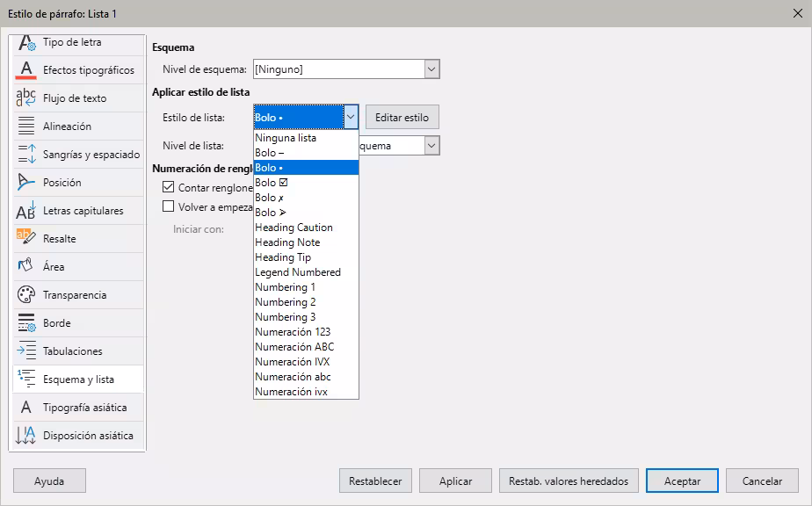Click the Posición icon

click(25, 183)
